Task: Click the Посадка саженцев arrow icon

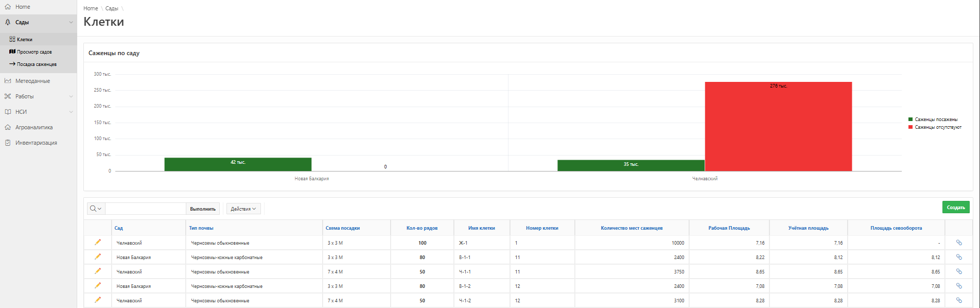Action: pos(12,64)
